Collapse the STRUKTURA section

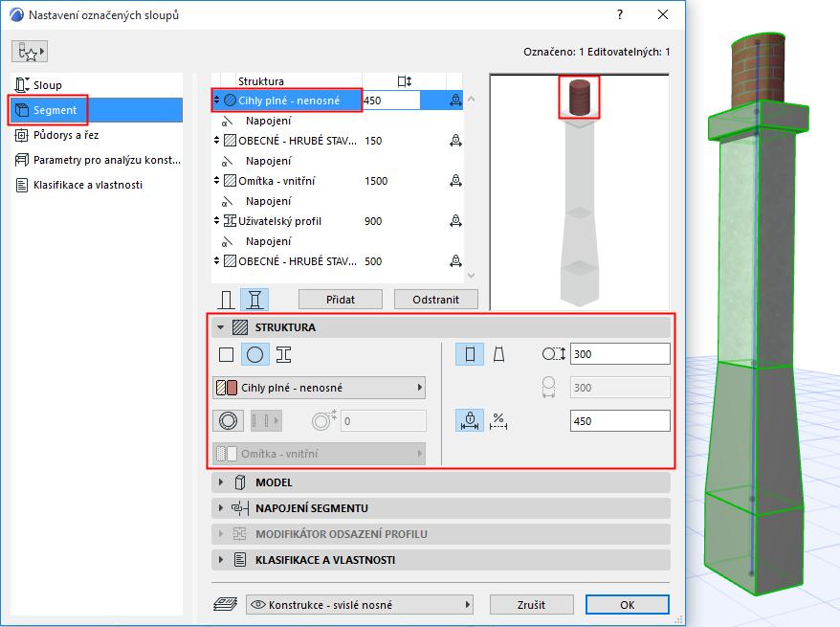(221, 326)
